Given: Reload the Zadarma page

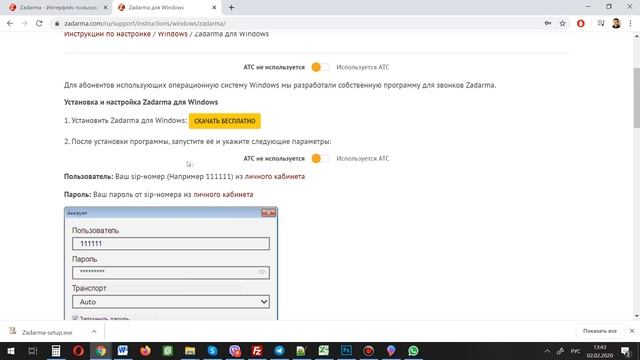Looking at the screenshot, I should (x=39, y=23).
